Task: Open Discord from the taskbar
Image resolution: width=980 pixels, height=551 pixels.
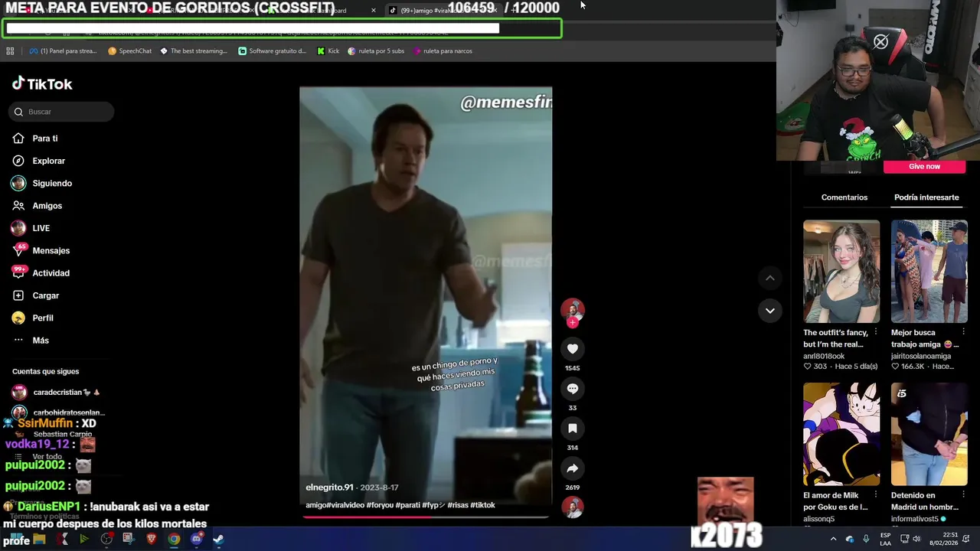Action: coord(196,540)
